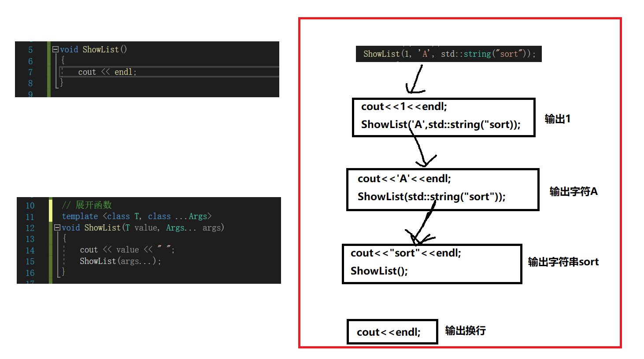
Task: Collapse the ShowList(T value, Args... args) fold
Action: point(57,227)
